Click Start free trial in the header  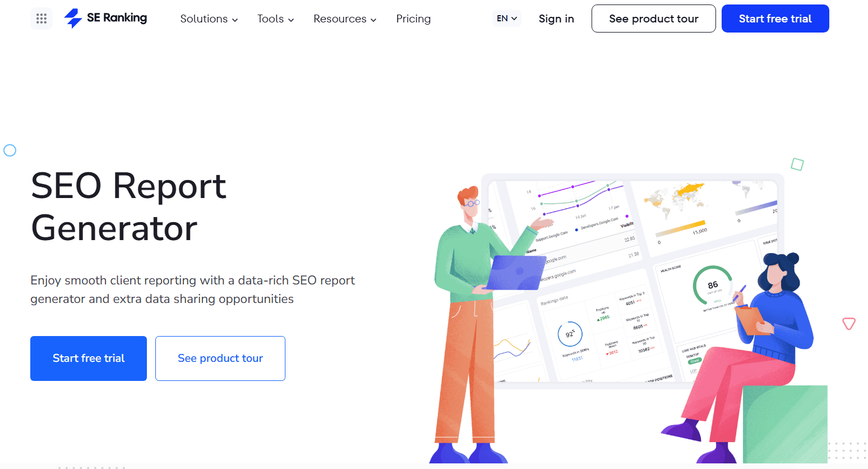(775, 19)
